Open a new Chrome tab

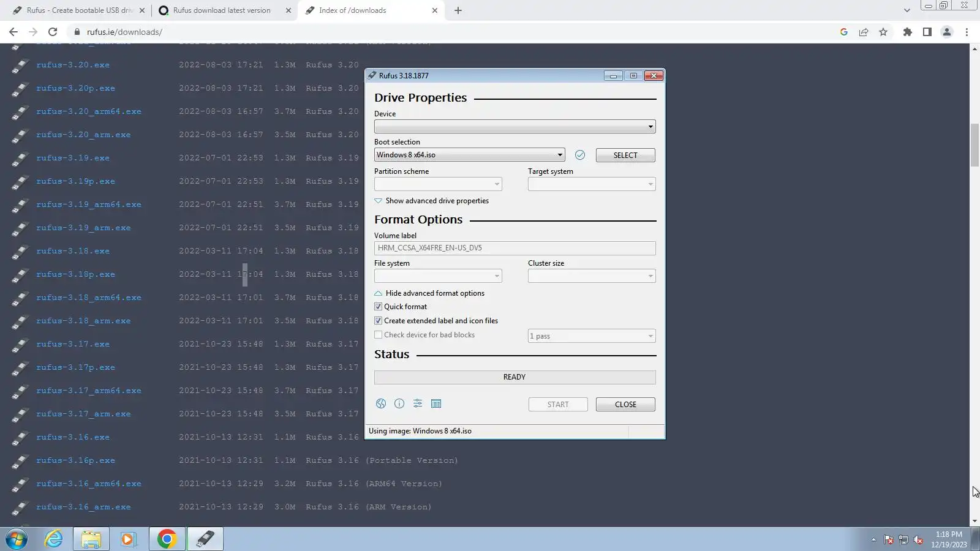tap(458, 10)
